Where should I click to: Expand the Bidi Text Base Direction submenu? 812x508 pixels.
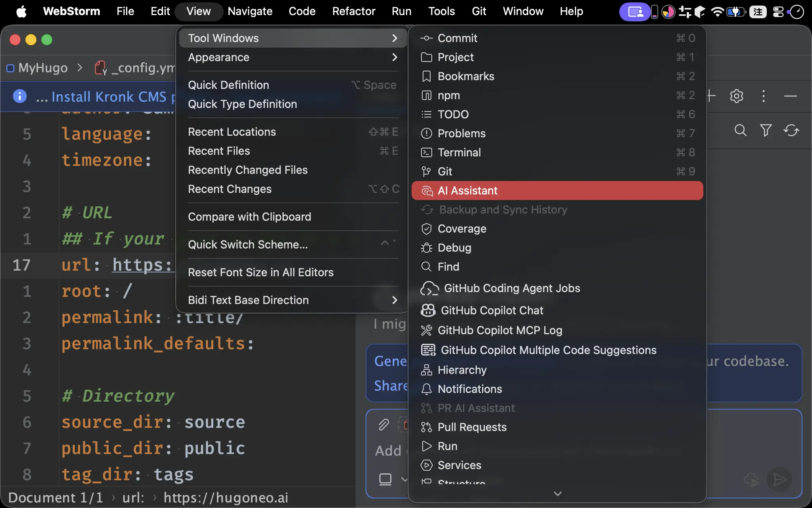(293, 300)
